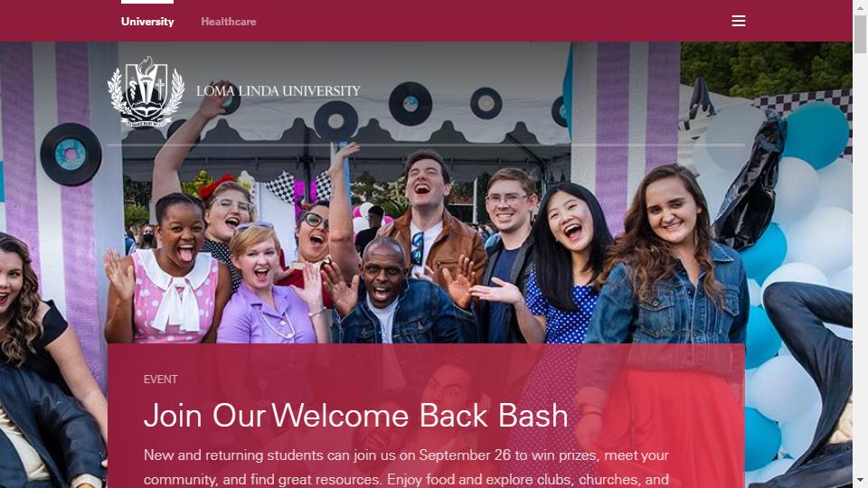The height and width of the screenshot is (488, 868).
Task: Click the woman in the pink polka-dot dress
Action: pos(169,271)
